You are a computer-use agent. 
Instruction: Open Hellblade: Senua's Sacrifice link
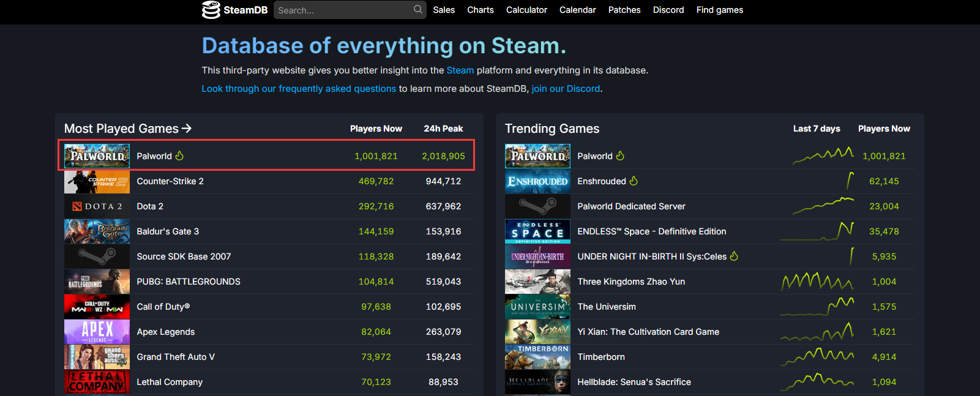click(x=634, y=382)
